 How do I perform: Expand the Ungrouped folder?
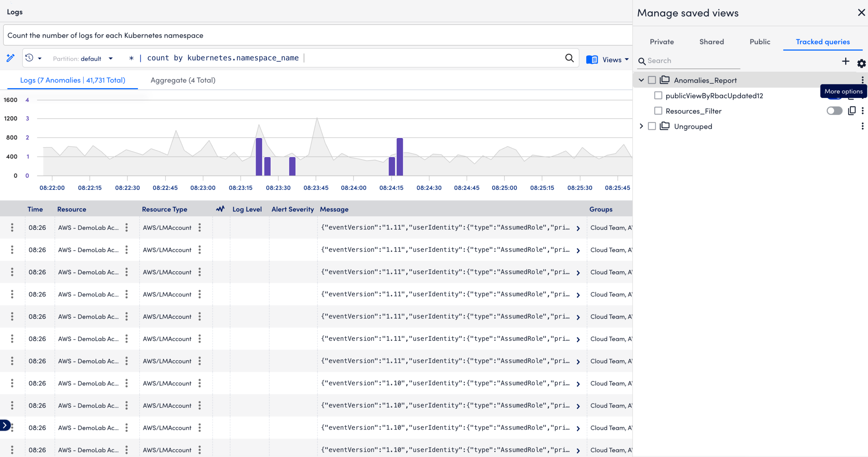[641, 126]
